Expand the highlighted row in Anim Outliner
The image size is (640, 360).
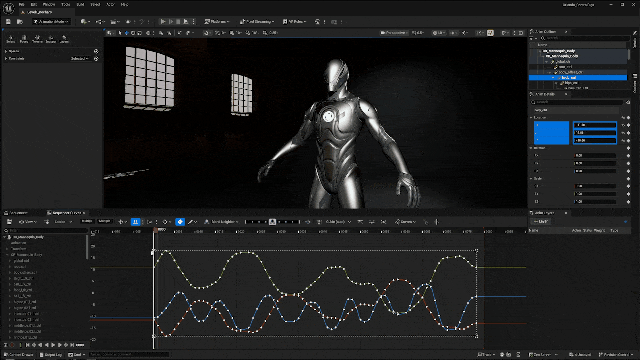pyautogui.click(x=553, y=78)
